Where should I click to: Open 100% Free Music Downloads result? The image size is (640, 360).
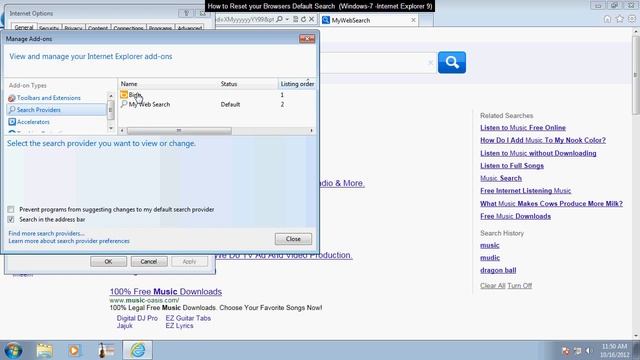tap(166, 292)
